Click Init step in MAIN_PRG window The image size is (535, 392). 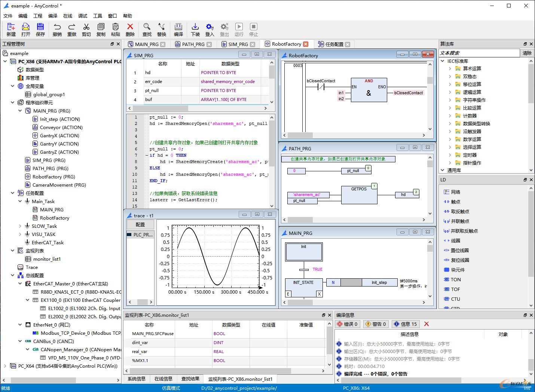[304, 252]
